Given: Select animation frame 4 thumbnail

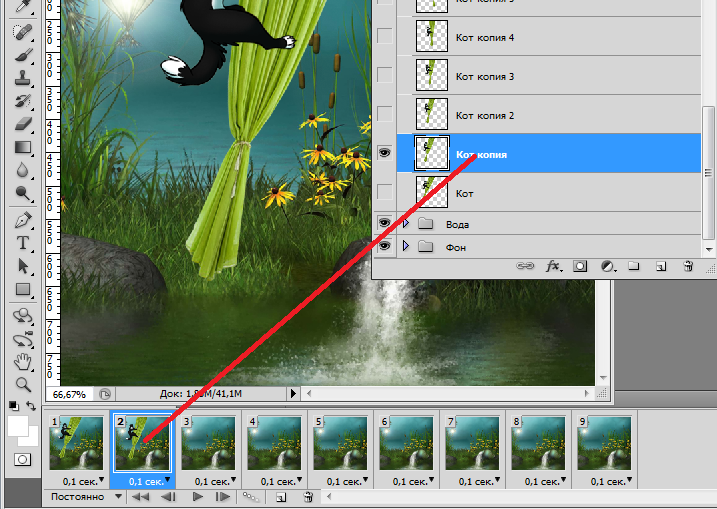Looking at the screenshot, I should [x=274, y=443].
